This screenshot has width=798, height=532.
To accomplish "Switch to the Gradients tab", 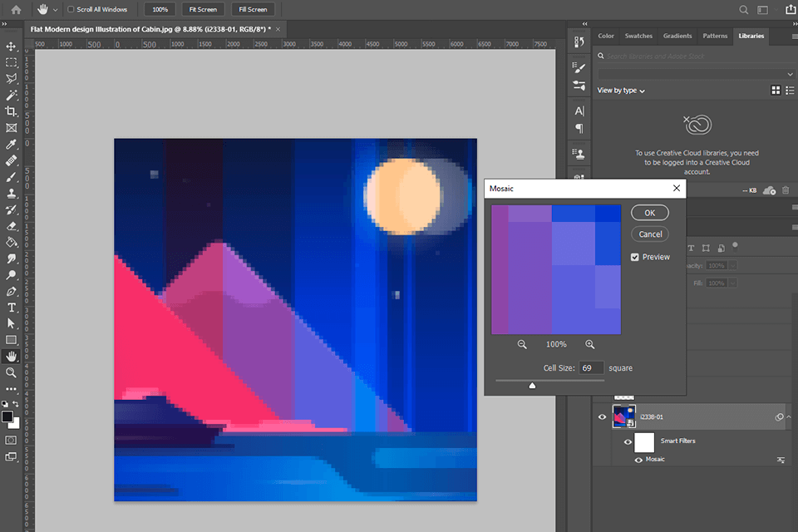I will point(677,36).
